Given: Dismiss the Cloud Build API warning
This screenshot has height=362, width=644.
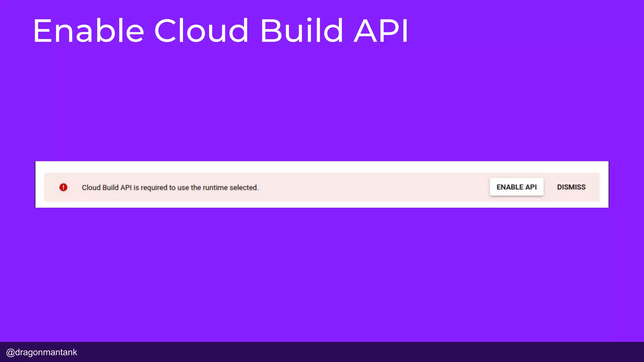Looking at the screenshot, I should point(571,187).
